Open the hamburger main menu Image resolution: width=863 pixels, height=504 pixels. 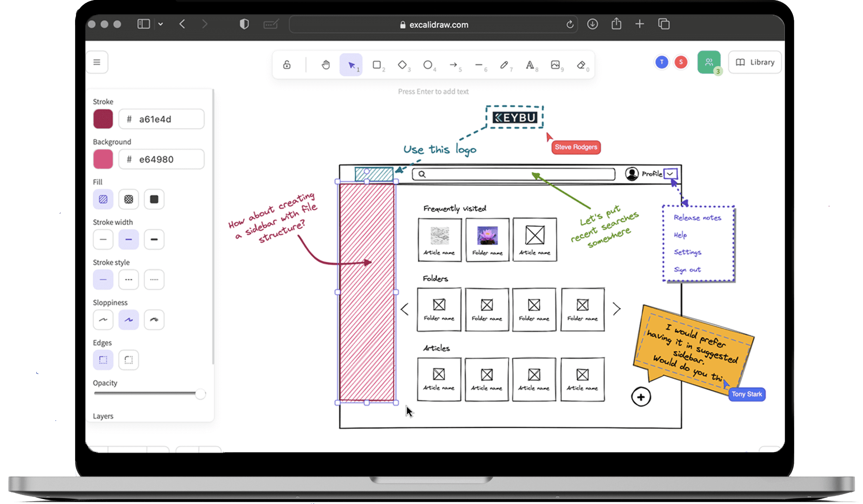pyautogui.click(x=97, y=62)
